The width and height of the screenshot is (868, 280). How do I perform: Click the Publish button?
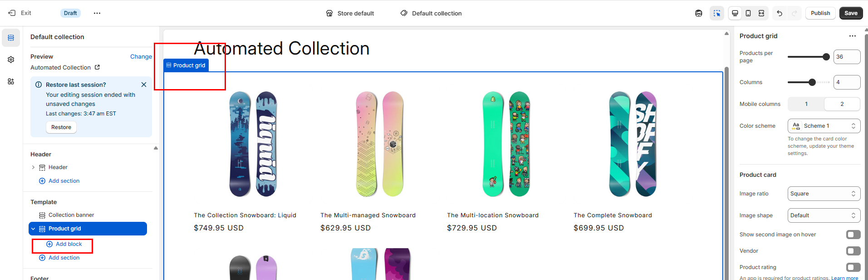tap(820, 13)
